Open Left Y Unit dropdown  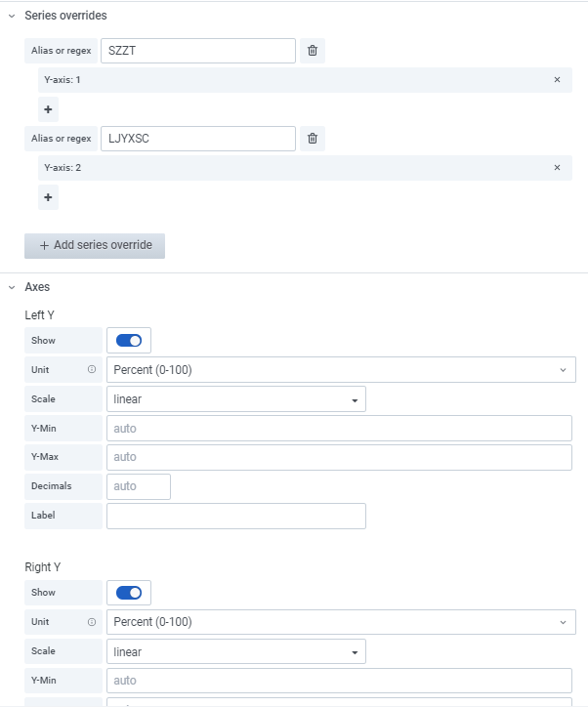coord(340,370)
